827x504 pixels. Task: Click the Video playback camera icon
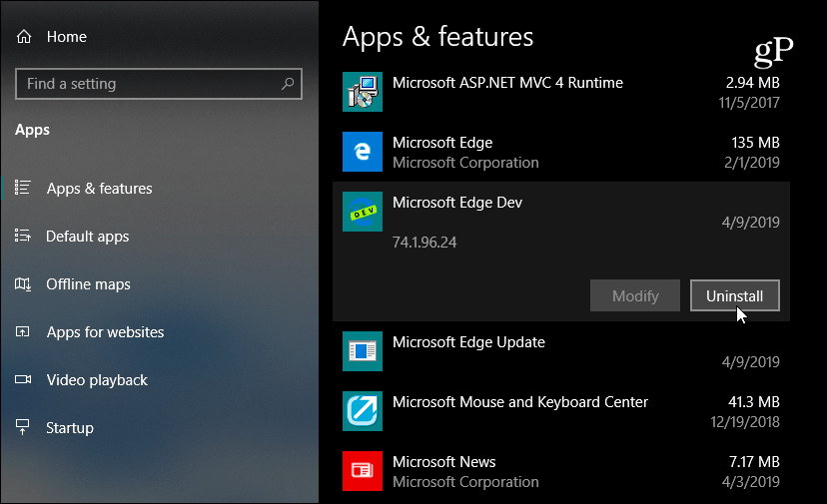pos(23,379)
